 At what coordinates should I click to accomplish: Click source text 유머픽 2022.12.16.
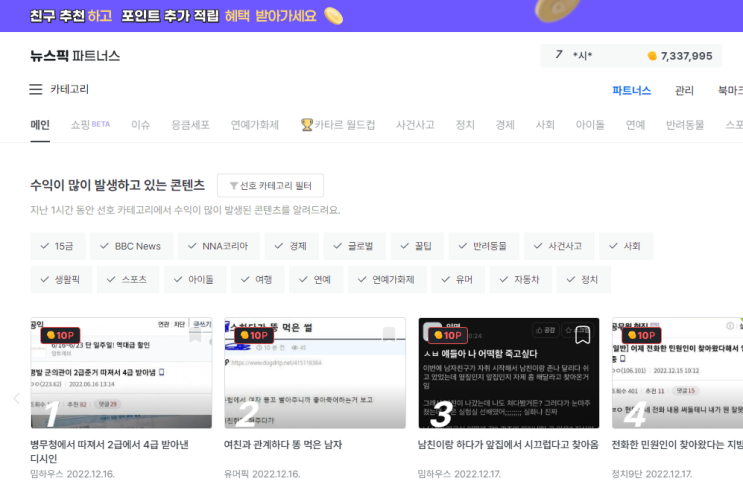(262, 474)
